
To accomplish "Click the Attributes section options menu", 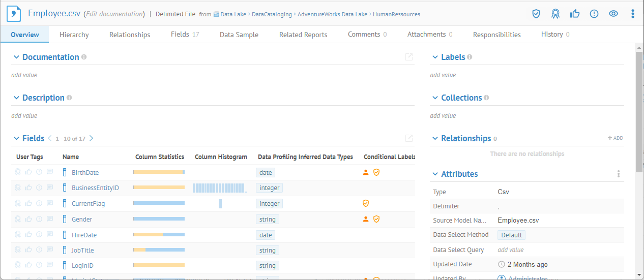I will pos(619,174).
